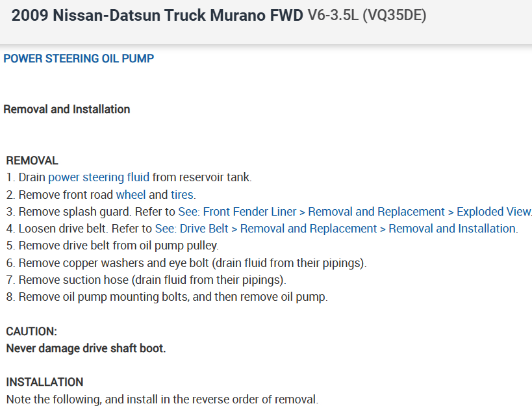Image resolution: width=532 pixels, height=419 pixels.
Task: Open the Drive Belt Removal and Installation reference
Action: pos(335,229)
